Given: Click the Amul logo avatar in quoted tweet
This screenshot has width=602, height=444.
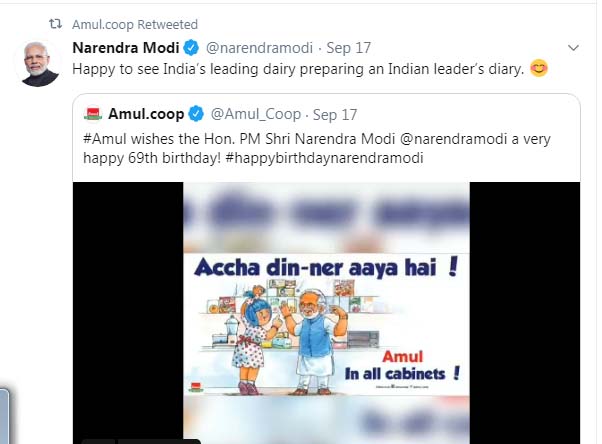Looking at the screenshot, I should coord(93,112).
